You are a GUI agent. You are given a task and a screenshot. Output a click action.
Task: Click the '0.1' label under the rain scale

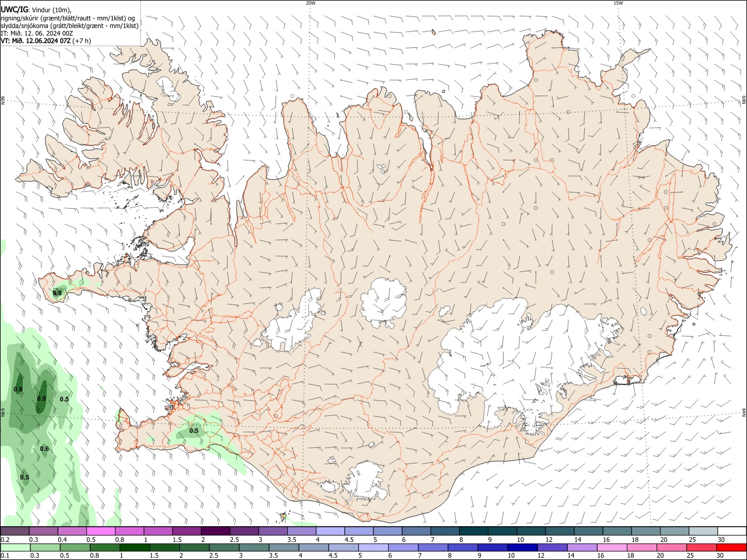tap(5, 556)
